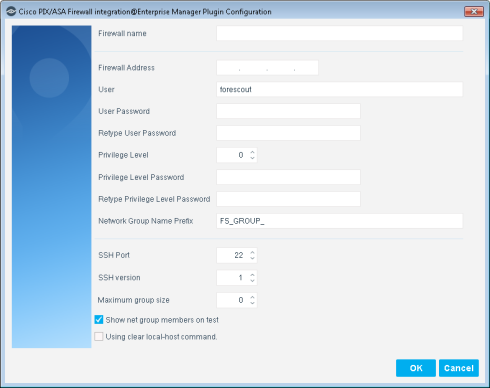The width and height of the screenshot is (490, 388).
Task: Uncheck Show net group members on test
Action: click(99, 320)
